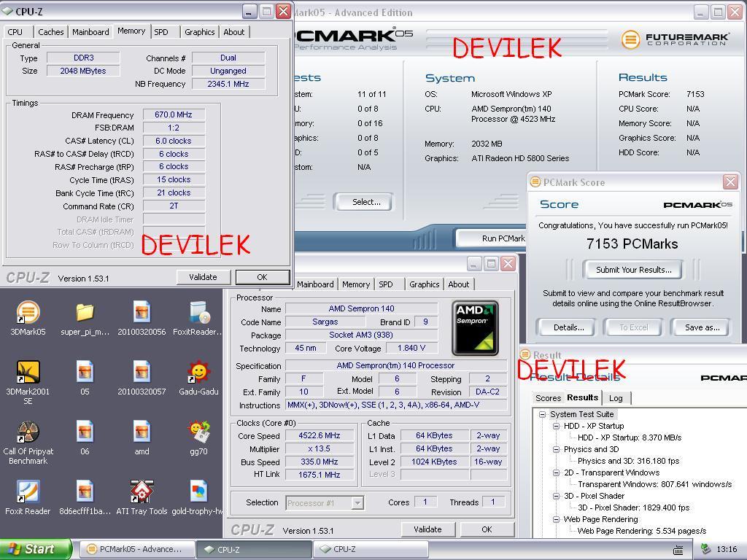This screenshot has width=747, height=560.
Task: Open Processor #1 selection dropdown
Action: click(325, 503)
